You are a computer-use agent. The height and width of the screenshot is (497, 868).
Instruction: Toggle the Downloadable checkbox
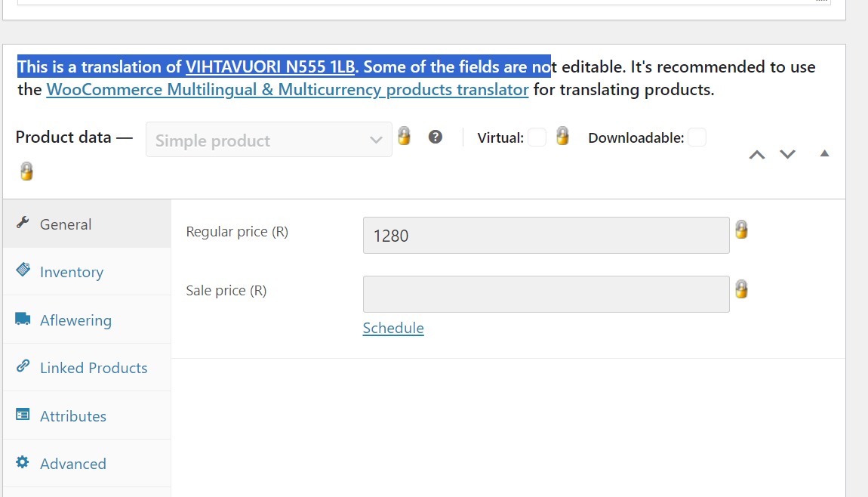point(697,137)
